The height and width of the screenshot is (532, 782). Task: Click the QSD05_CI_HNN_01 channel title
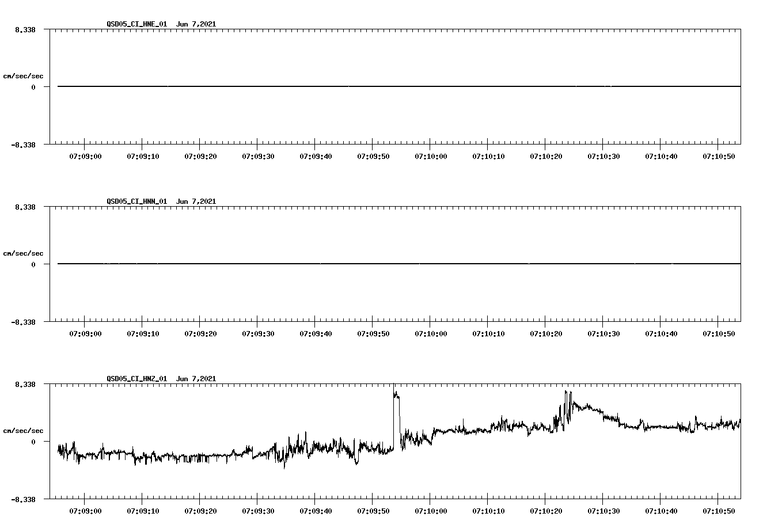137,202
